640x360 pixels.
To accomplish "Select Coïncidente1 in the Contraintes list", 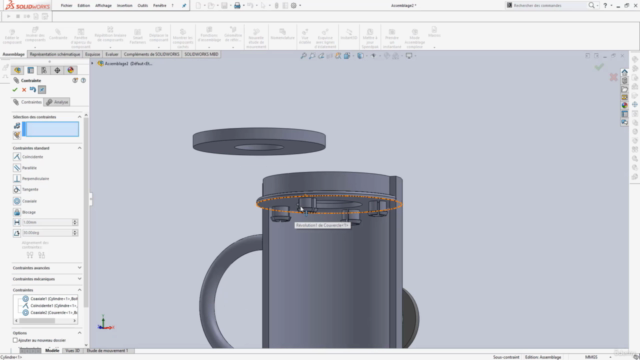I will [50, 306].
